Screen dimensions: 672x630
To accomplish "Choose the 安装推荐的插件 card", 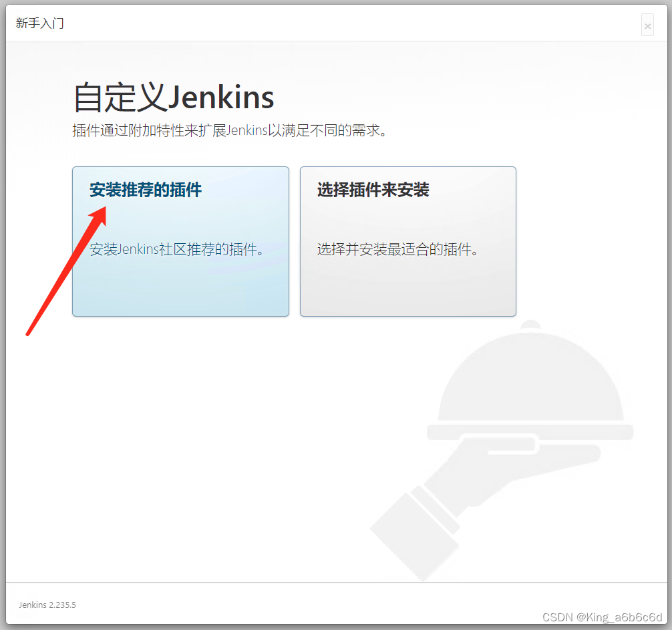I will click(180, 241).
